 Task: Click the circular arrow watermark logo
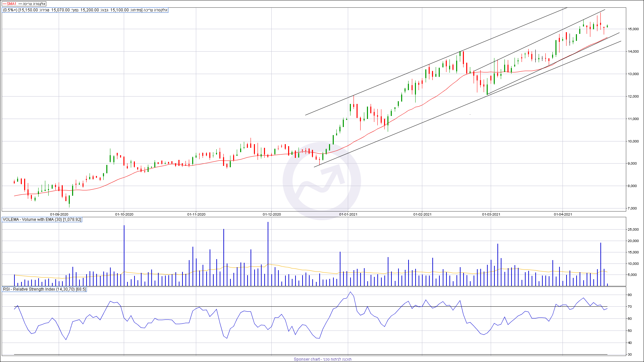pyautogui.click(x=321, y=181)
